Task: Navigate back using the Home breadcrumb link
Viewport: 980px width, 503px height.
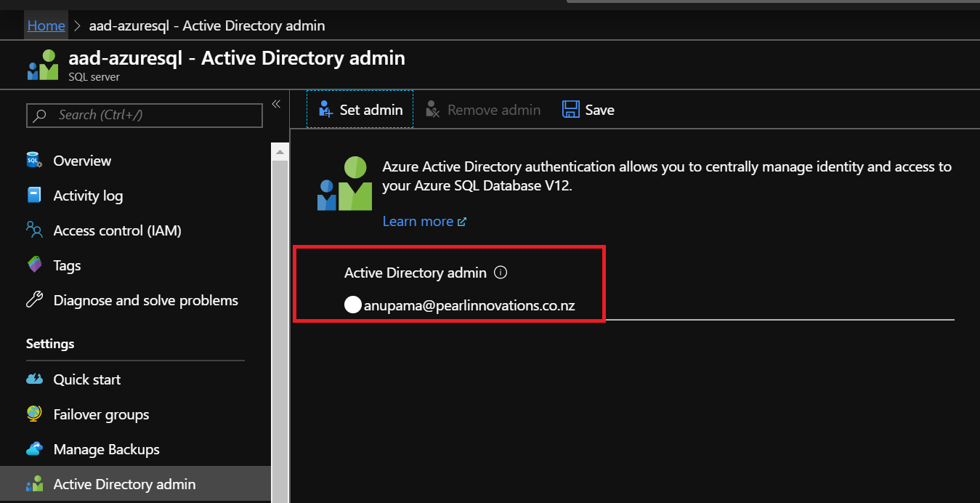Action: pos(46,25)
